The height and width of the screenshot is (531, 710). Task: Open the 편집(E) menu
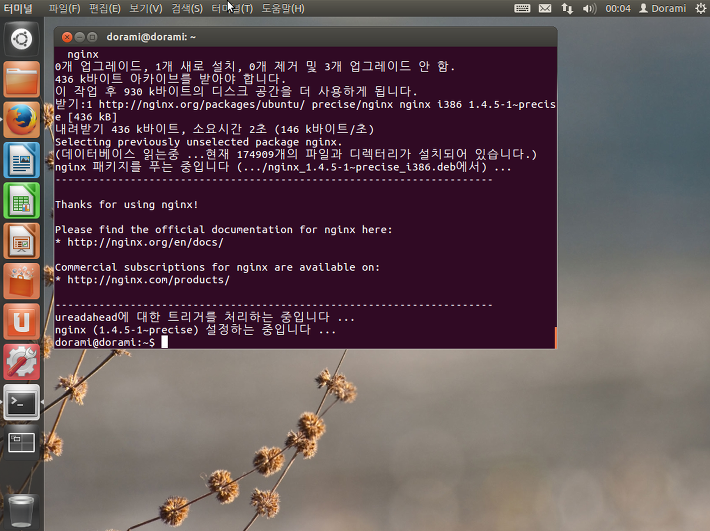click(105, 8)
